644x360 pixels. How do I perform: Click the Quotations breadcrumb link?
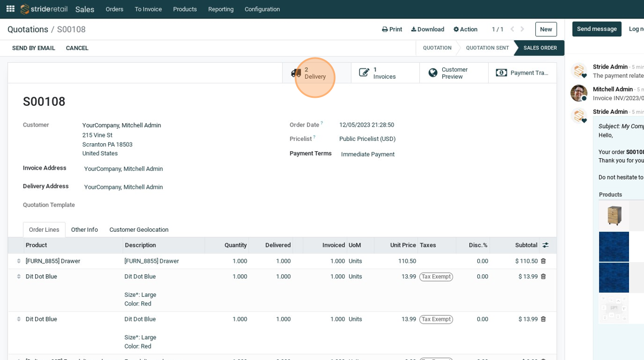(28, 29)
